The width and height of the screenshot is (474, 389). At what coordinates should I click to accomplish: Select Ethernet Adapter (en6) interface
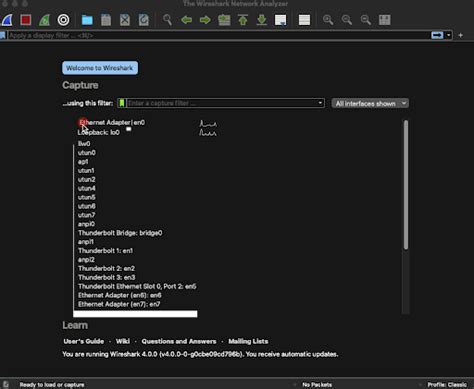120,295
